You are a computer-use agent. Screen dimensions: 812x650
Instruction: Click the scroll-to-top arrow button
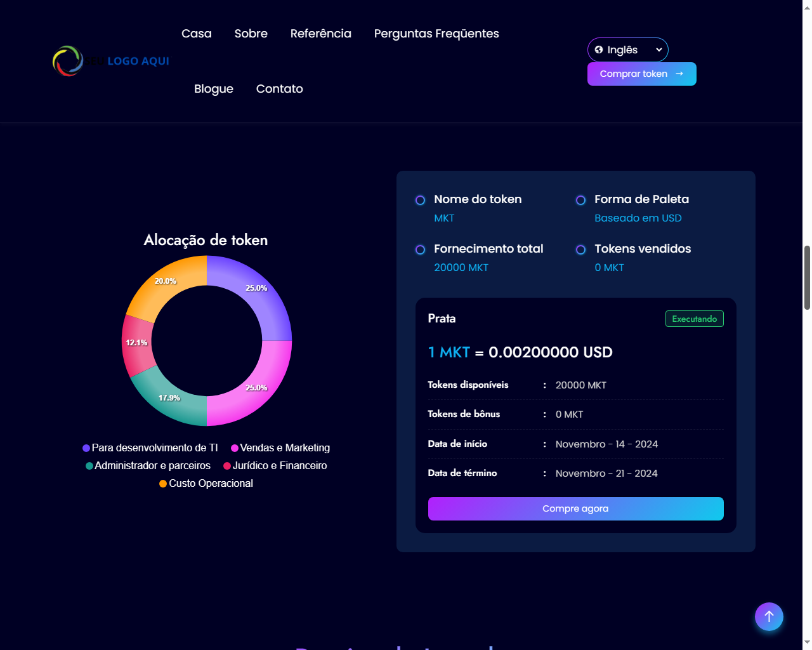769,616
